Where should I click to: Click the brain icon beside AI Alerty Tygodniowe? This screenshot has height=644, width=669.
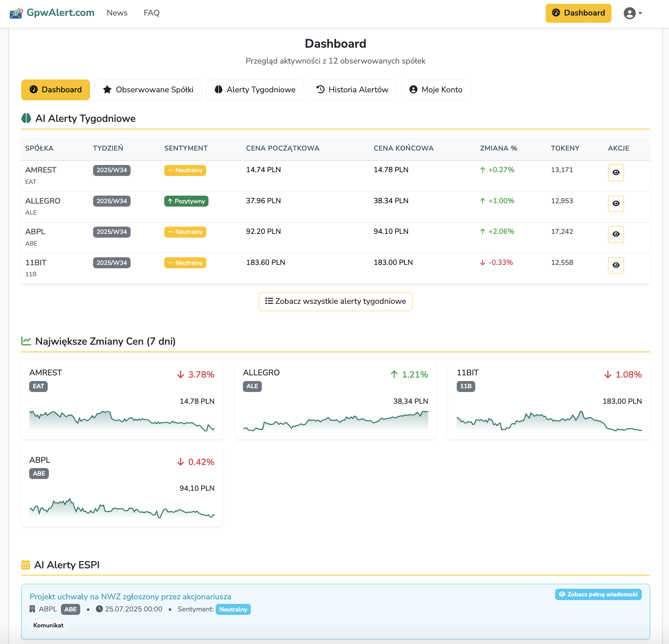(26, 118)
